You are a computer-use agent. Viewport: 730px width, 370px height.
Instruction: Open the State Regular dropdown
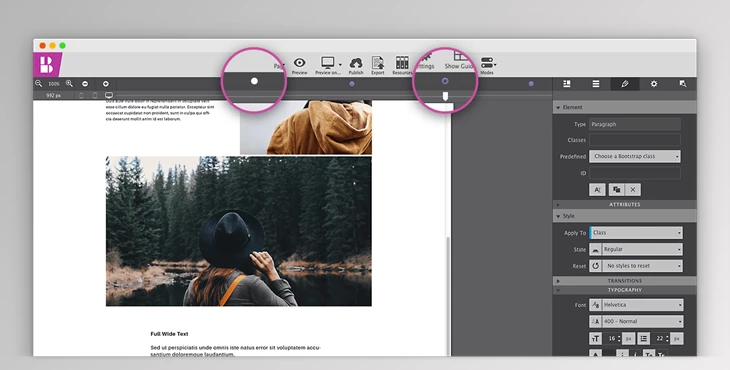click(x=642, y=249)
